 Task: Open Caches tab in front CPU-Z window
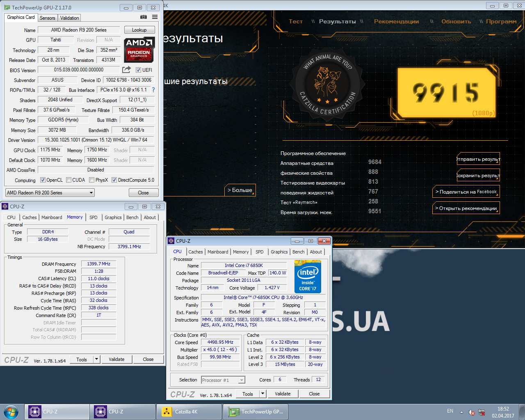point(196,252)
